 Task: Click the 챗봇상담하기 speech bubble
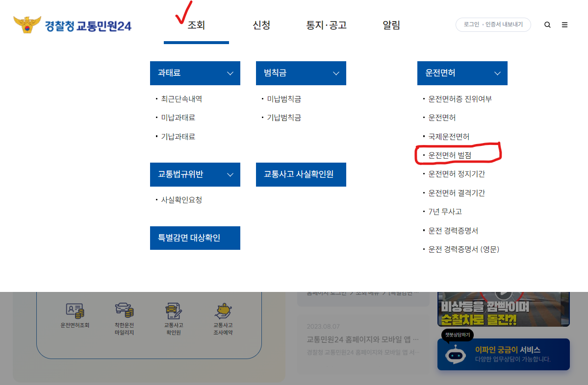point(458,335)
